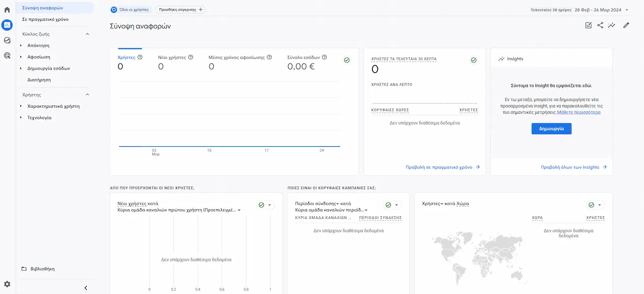The height and width of the screenshot is (294, 644).
Task: Click the Δημιουργία button in the Insights panel
Action: [551, 128]
